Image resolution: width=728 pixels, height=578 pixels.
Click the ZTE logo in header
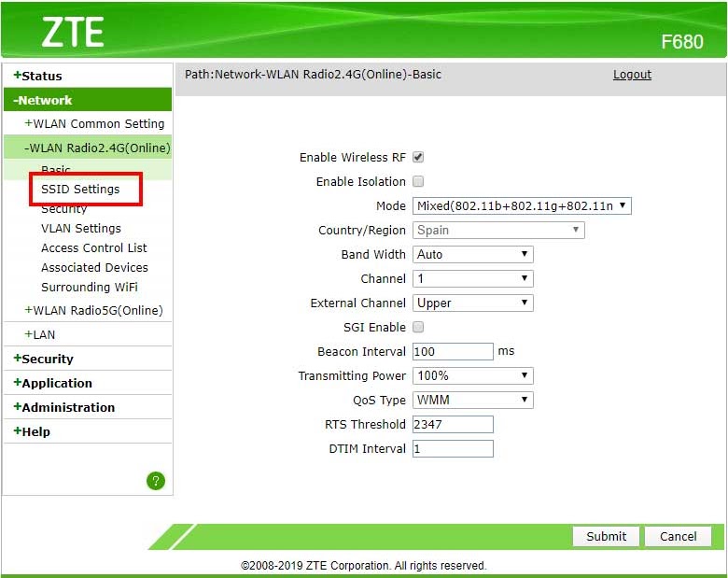pos(73,32)
